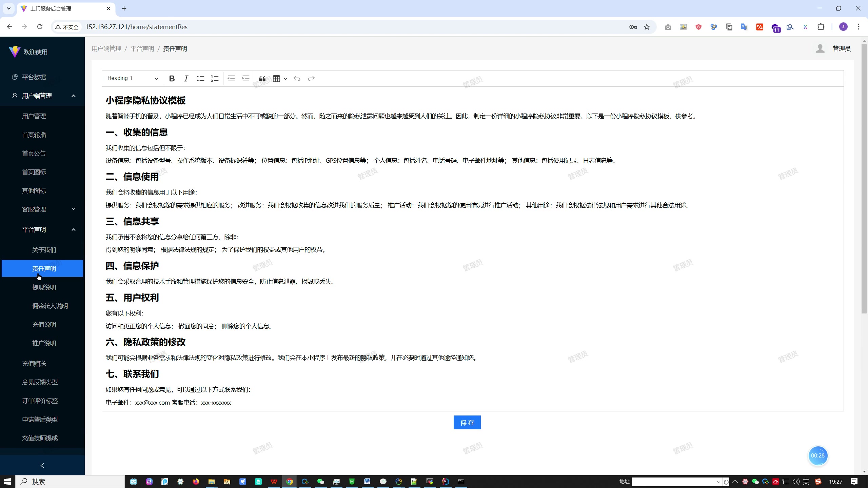The width and height of the screenshot is (868, 488).
Task: Open 充值技师提成 page
Action: (42, 438)
